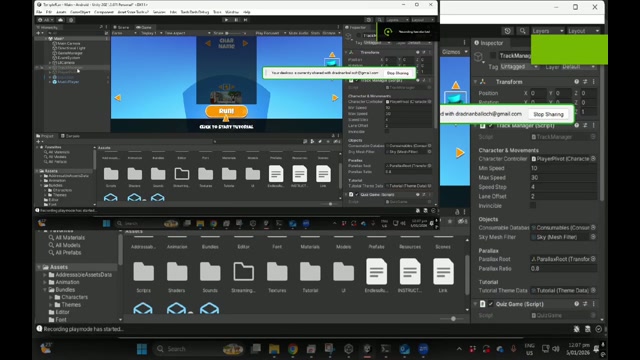640x360 pixels.
Task: Open Transform component kebab menu, large Inspector
Action: tap(593, 82)
